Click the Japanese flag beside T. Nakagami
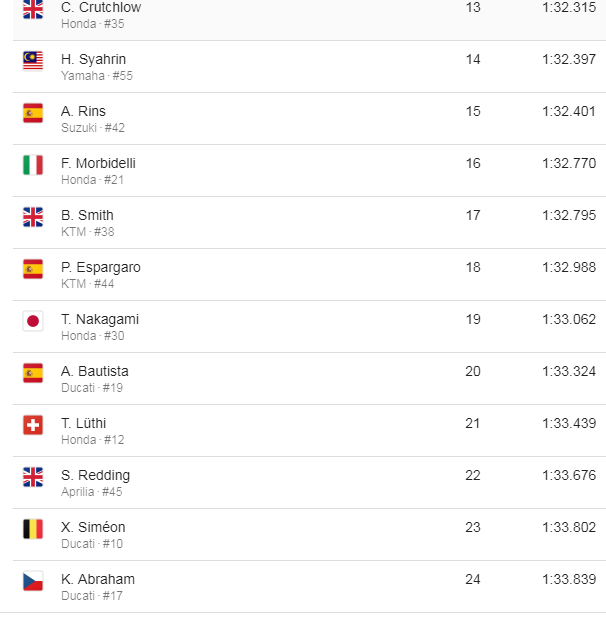This screenshot has height=626, width=606. (x=33, y=321)
